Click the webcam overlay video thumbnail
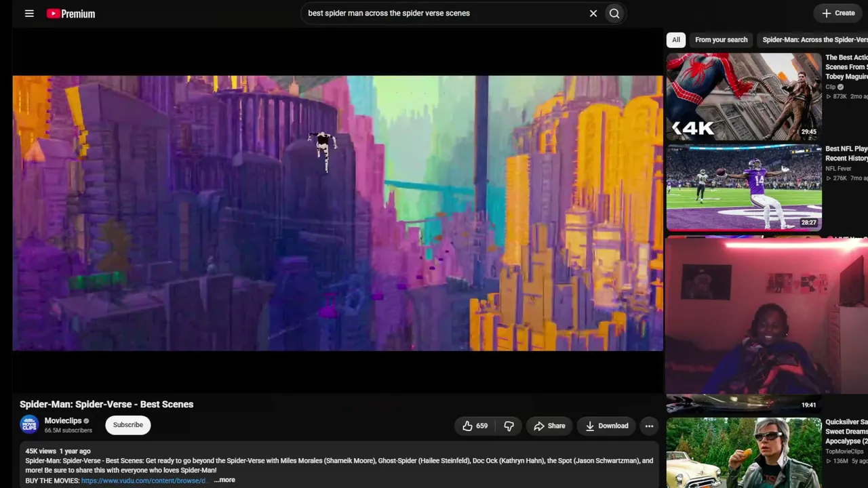The image size is (868, 488). 767,316
